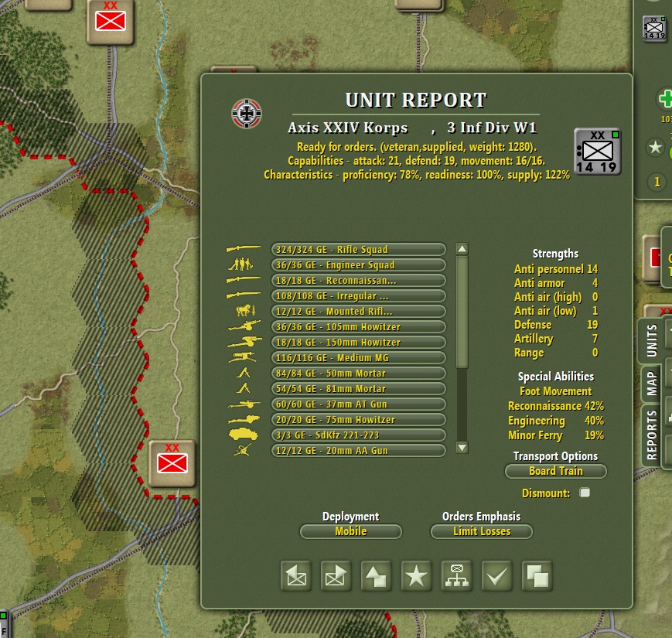Select the 84/84 GE - 50mm Mortar row
Screen dimensions: 672x638
point(359,373)
